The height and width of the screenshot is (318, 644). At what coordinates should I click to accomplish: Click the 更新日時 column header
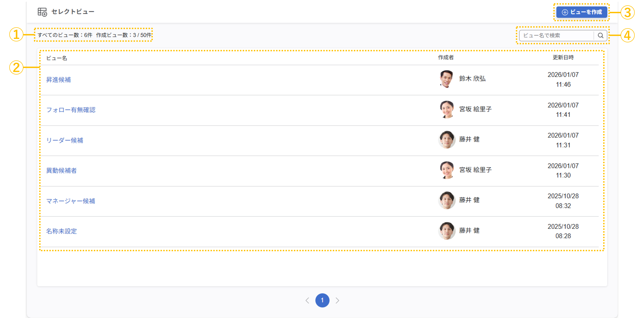point(563,57)
